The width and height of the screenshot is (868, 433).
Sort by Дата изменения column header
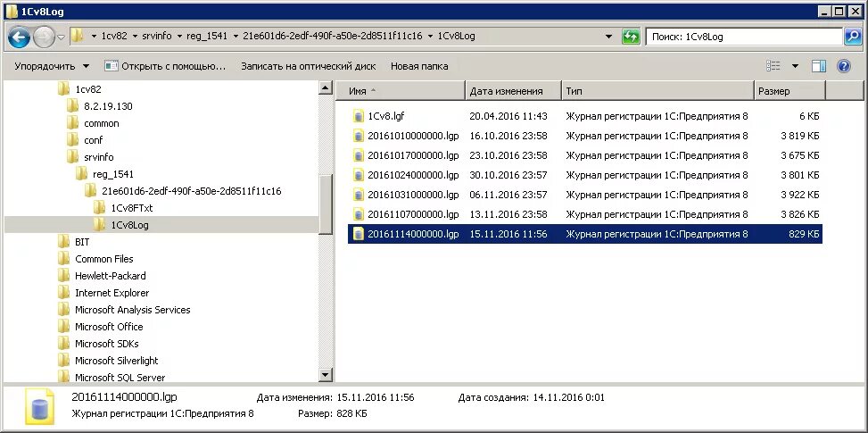coord(513,91)
